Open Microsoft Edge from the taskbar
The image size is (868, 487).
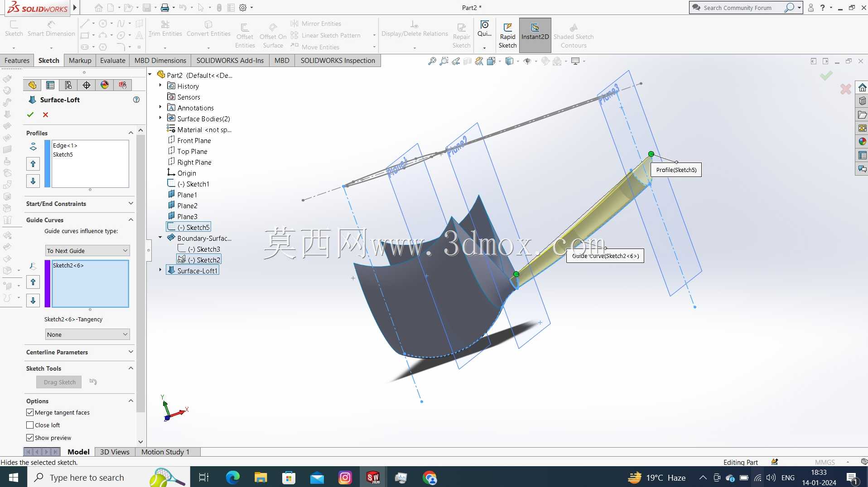(x=233, y=477)
